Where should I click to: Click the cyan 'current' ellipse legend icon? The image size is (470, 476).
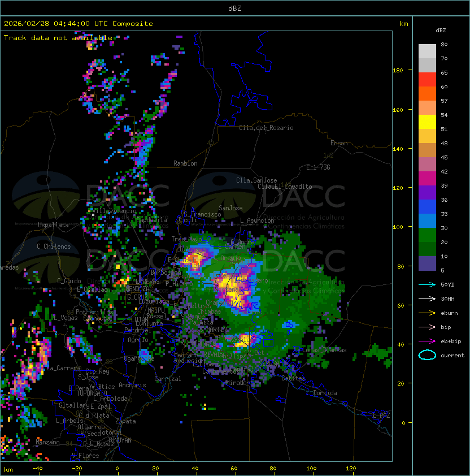tap(427, 355)
